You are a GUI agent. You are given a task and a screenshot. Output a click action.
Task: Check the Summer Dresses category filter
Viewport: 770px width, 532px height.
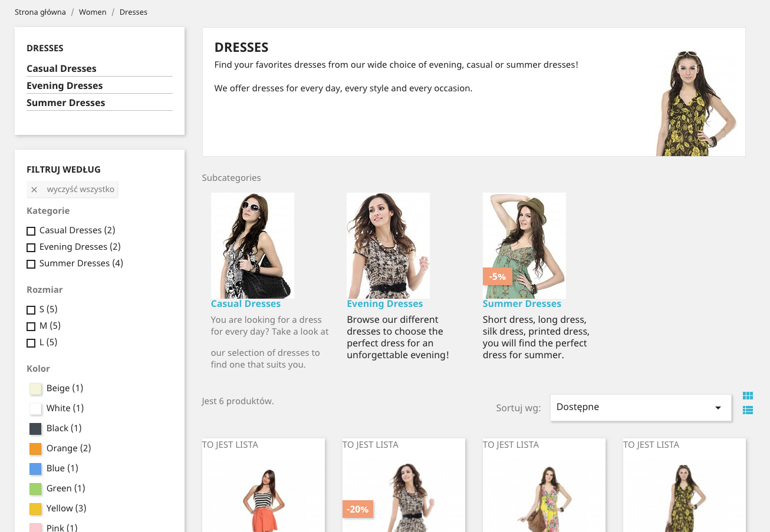click(x=31, y=264)
